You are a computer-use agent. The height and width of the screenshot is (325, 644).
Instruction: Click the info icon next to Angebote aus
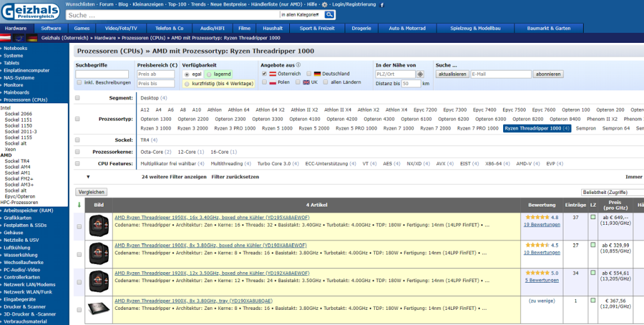tap(298, 65)
